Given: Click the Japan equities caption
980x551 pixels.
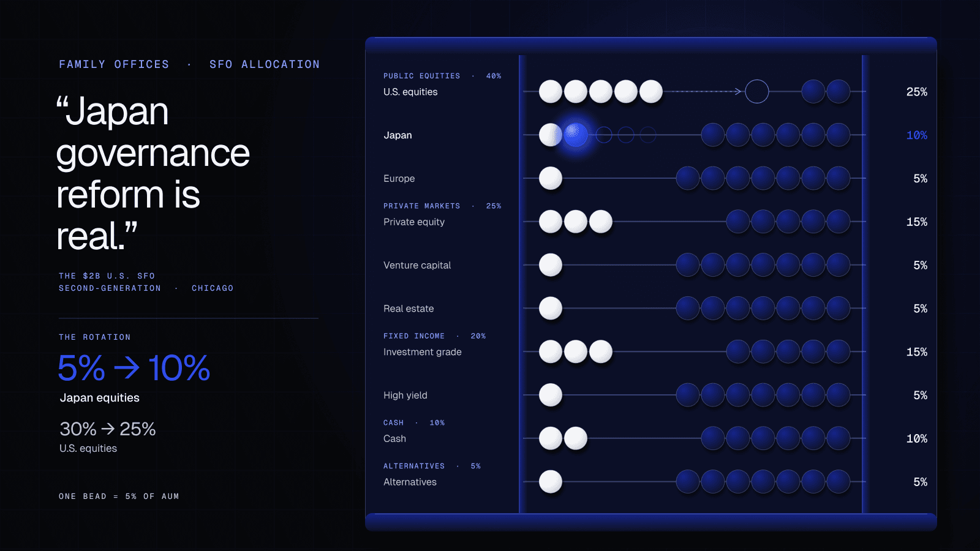Looking at the screenshot, I should [x=100, y=398].
